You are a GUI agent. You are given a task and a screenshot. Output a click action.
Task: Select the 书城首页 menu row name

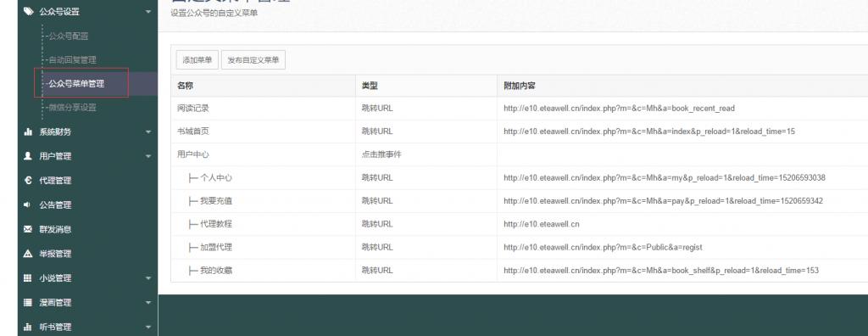pyautogui.click(x=193, y=132)
